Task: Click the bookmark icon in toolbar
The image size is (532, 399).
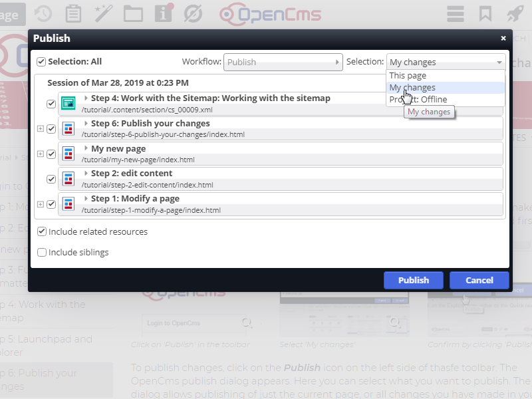Action: tap(485, 14)
